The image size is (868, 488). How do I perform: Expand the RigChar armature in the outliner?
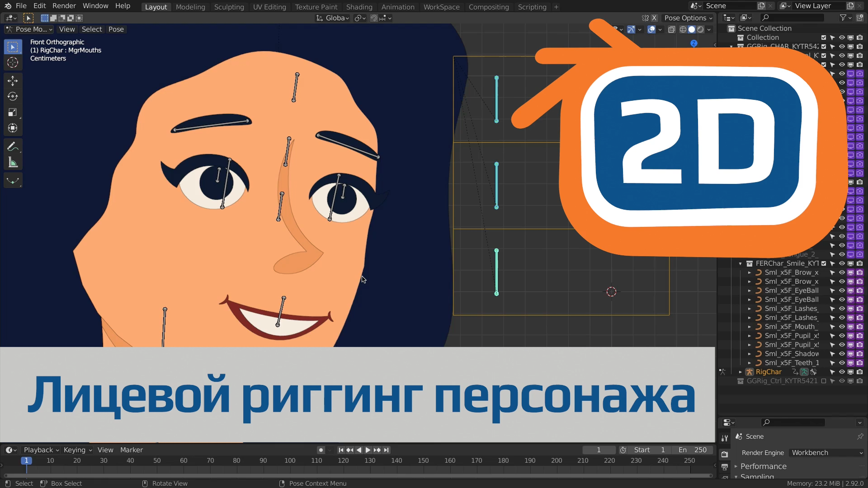pos(741,371)
